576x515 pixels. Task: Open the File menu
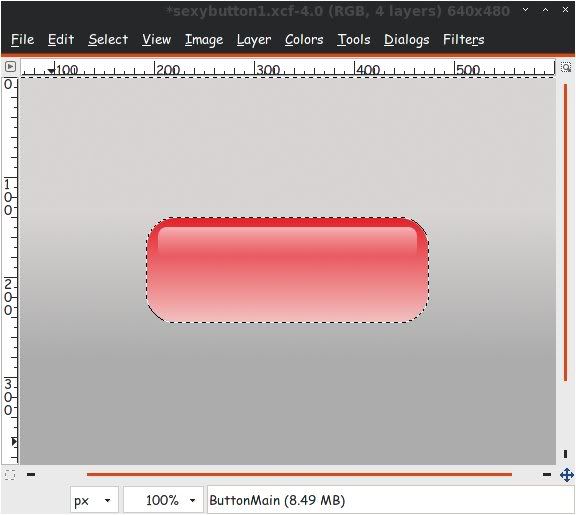pyautogui.click(x=22, y=39)
